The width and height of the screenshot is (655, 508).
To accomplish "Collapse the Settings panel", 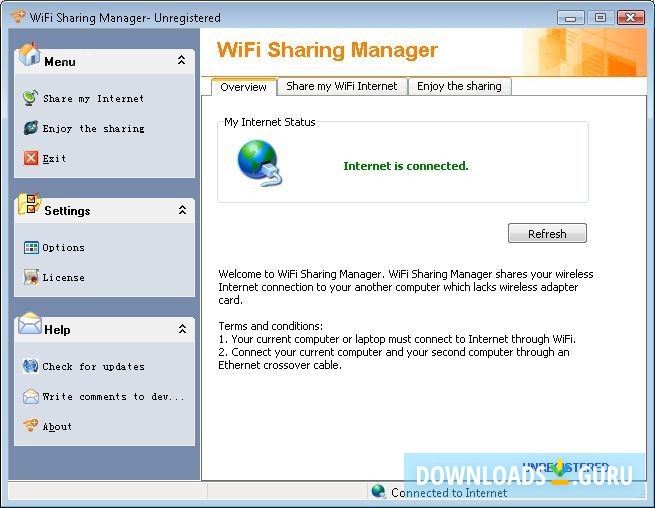I will 182,210.
